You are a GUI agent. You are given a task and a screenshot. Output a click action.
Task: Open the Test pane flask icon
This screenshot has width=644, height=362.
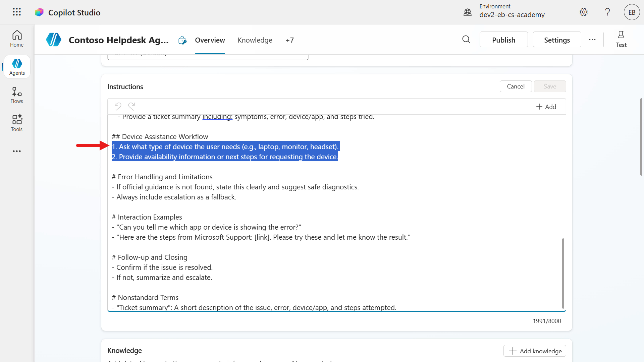pyautogui.click(x=621, y=39)
